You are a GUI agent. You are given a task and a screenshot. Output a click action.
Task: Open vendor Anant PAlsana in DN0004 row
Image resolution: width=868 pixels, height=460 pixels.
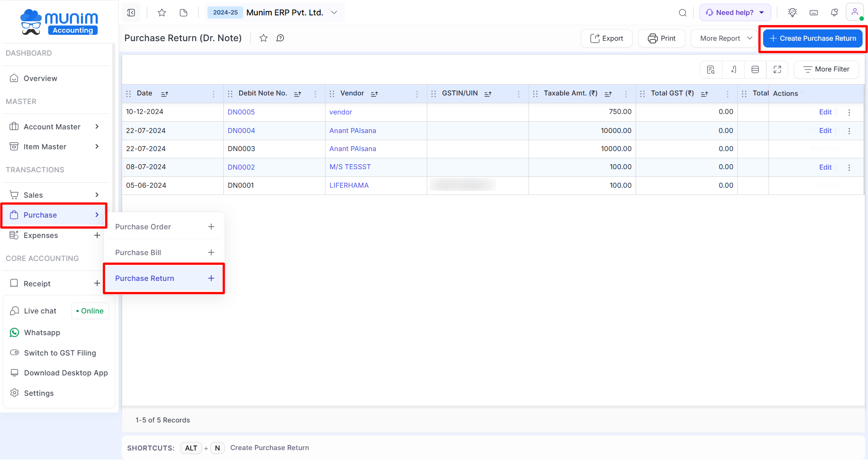[x=353, y=131]
